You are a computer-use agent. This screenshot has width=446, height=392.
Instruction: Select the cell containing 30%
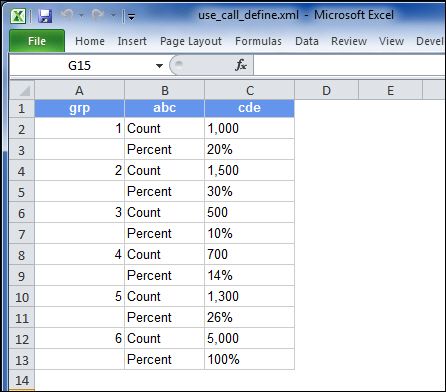(x=249, y=191)
